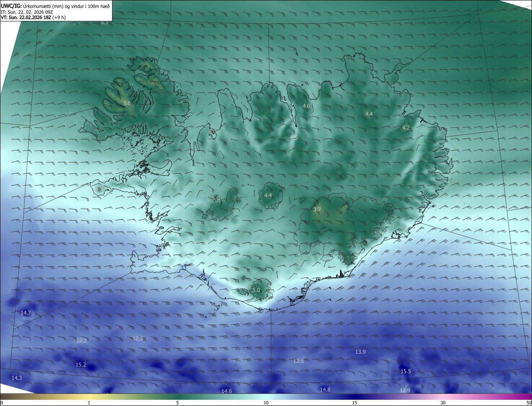This screenshot has width=532, height=406.
Task: Click the 15.2 value label
Action: (x=81, y=364)
